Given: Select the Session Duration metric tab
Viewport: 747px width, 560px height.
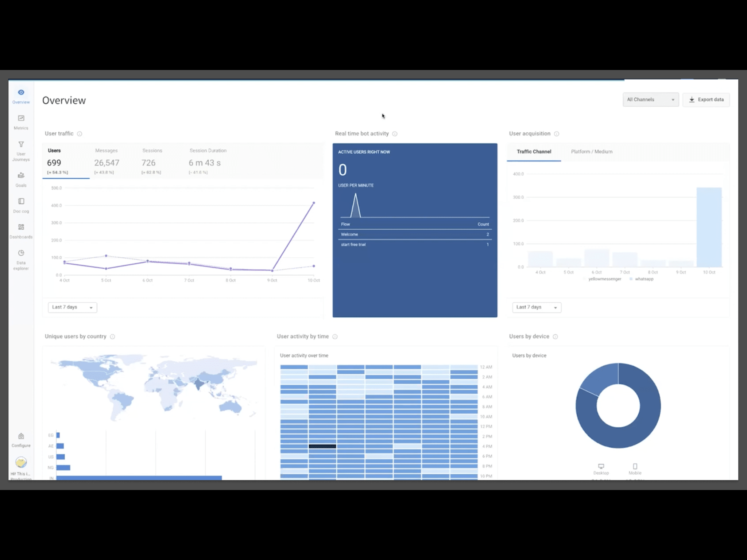Looking at the screenshot, I should tap(208, 160).
